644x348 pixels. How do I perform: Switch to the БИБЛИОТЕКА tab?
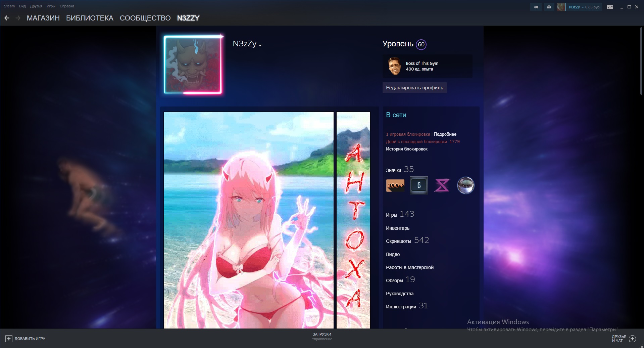tap(90, 18)
